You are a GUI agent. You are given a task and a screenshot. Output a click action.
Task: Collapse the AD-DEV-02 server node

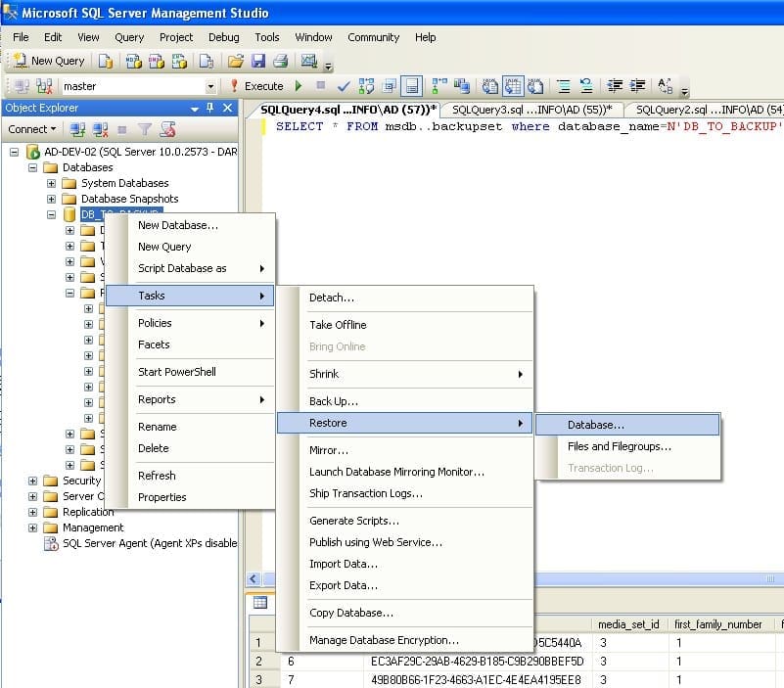[x=15, y=152]
